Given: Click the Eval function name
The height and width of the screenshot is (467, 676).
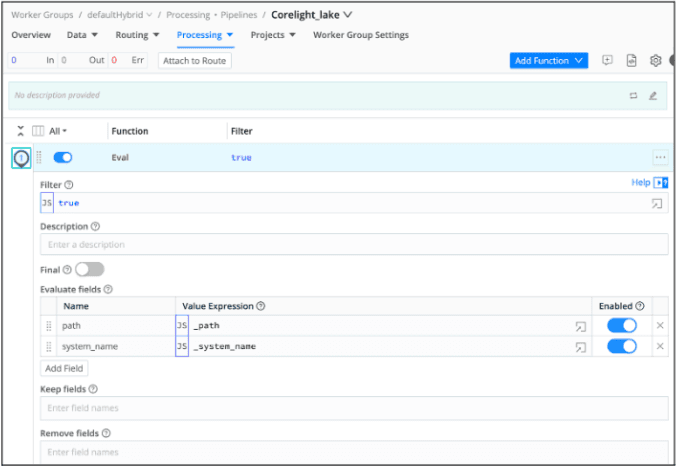Looking at the screenshot, I should (120, 157).
